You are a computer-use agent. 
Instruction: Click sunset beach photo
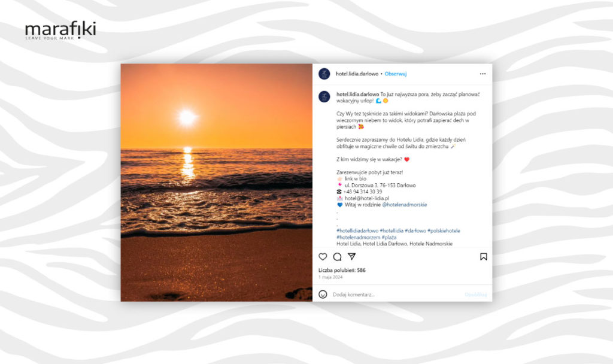tap(217, 183)
